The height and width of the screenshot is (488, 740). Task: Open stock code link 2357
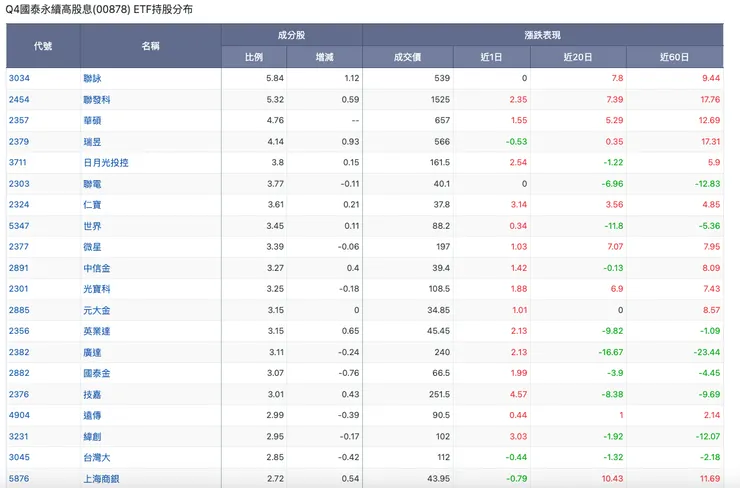19,120
